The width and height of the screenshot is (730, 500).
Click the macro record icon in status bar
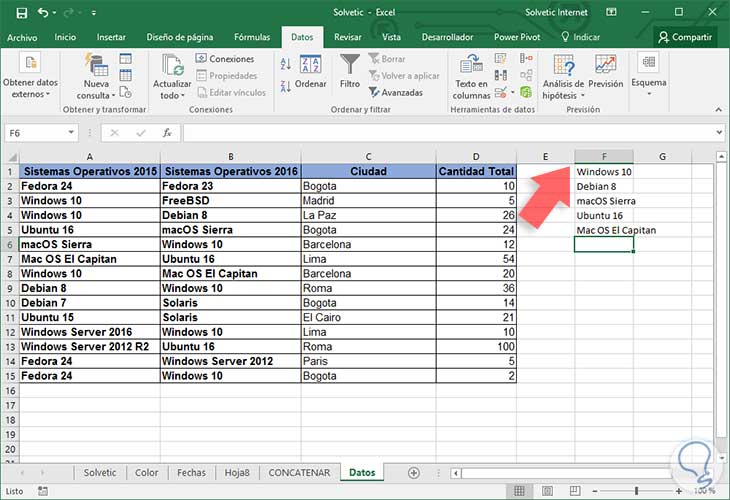click(43, 491)
